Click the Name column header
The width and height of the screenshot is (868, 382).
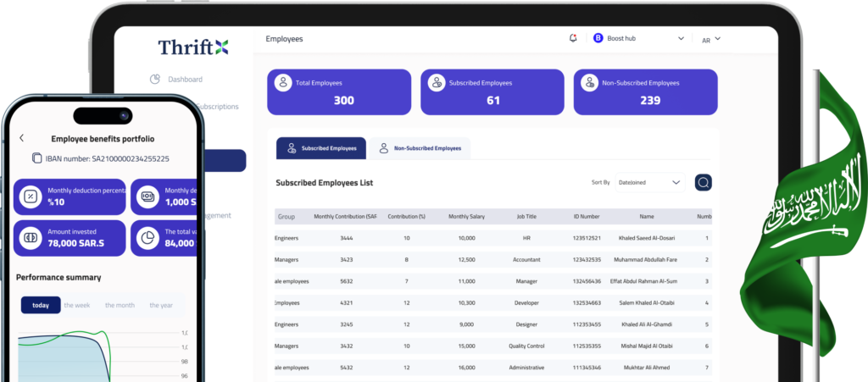tap(647, 217)
